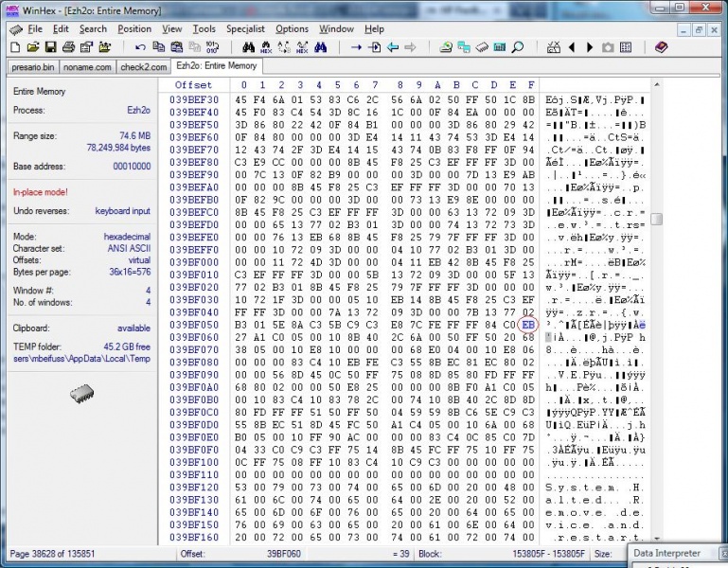Viewport: 728px width, 568px height.
Task: Click the 'Page 38628 of 135851' status
Action: [52, 554]
